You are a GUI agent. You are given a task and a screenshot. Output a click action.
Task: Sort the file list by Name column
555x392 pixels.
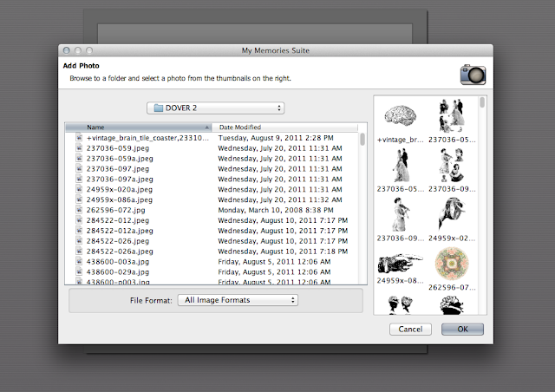(x=139, y=127)
